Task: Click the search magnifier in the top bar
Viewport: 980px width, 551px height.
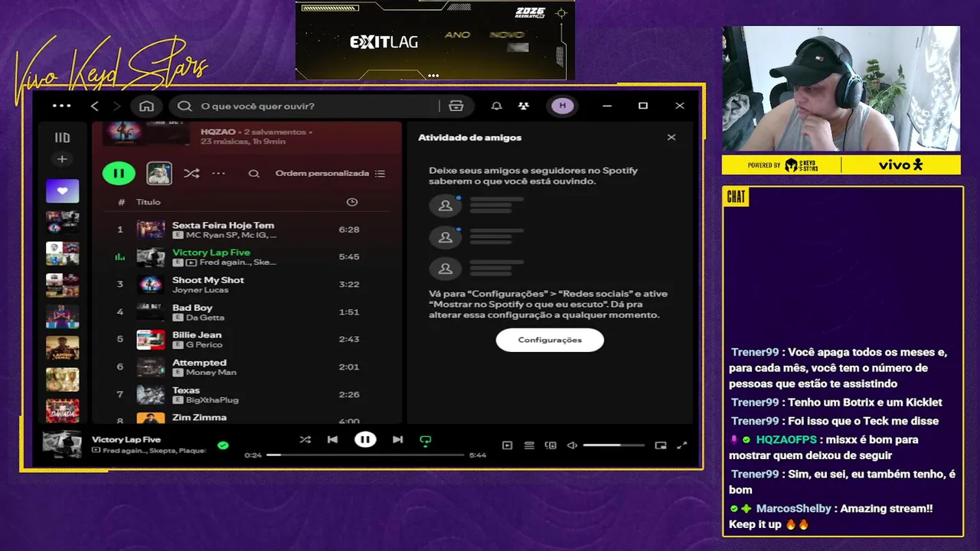Action: coord(185,106)
